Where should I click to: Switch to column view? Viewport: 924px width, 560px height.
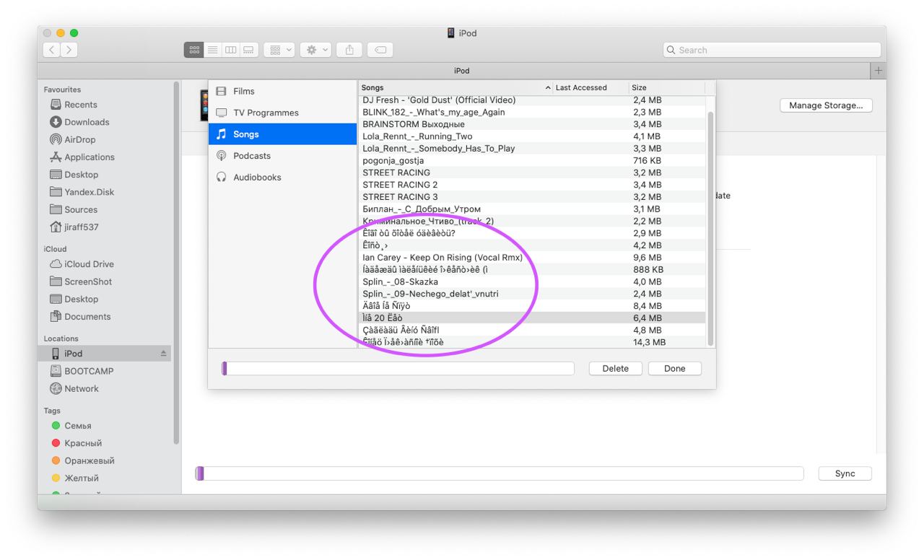(x=231, y=50)
